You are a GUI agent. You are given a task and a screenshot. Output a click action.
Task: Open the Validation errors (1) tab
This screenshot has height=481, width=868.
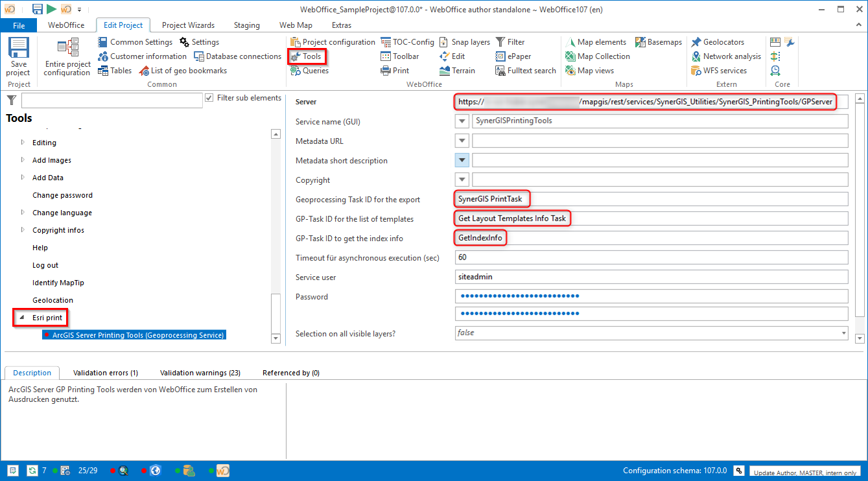pyautogui.click(x=105, y=373)
